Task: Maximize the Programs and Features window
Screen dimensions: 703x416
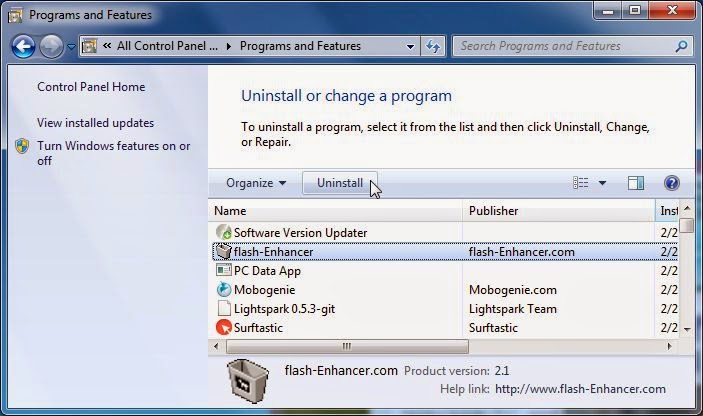Action: 635,11
